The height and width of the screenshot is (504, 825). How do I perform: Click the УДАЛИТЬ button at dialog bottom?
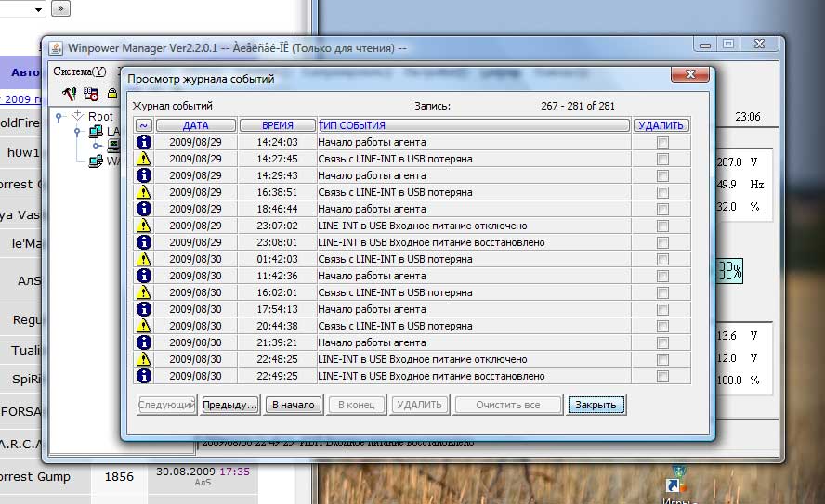tap(419, 405)
